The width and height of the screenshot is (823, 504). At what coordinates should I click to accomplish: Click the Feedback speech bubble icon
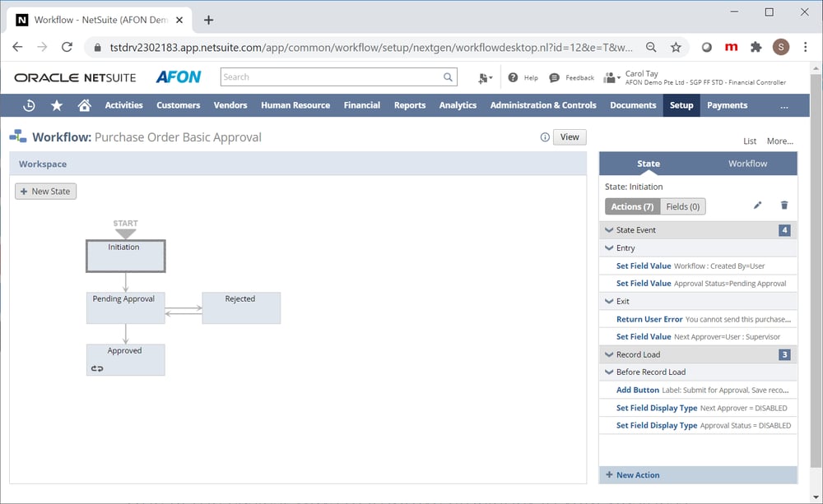click(x=554, y=77)
